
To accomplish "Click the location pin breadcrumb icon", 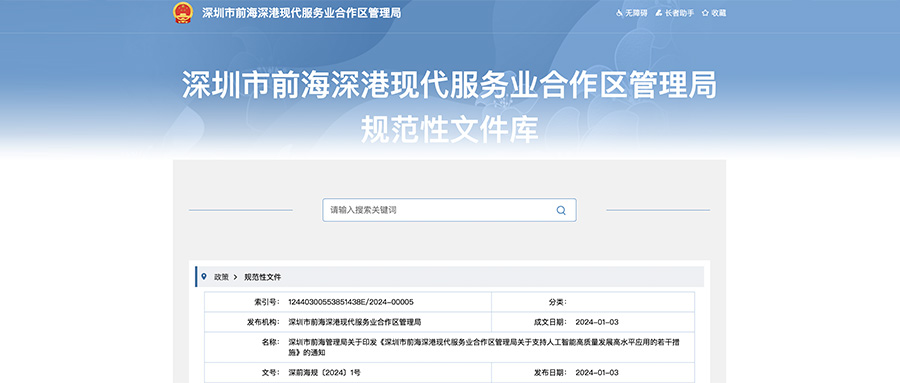I will [204, 276].
